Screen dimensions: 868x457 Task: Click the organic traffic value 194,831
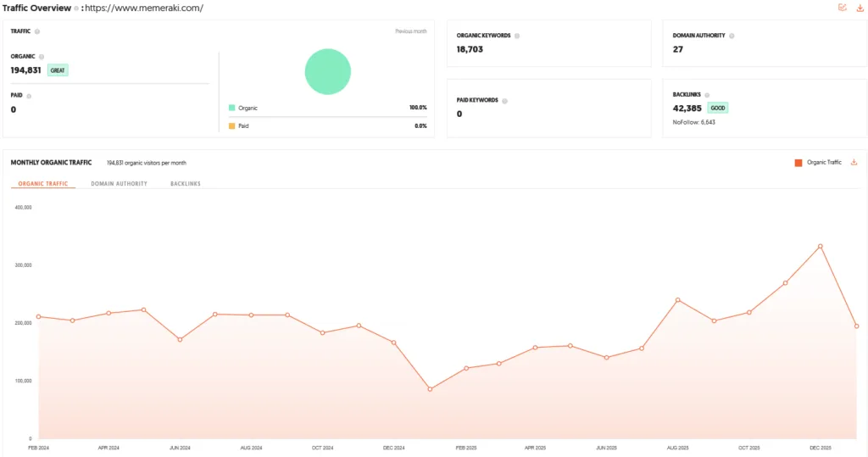click(x=26, y=70)
